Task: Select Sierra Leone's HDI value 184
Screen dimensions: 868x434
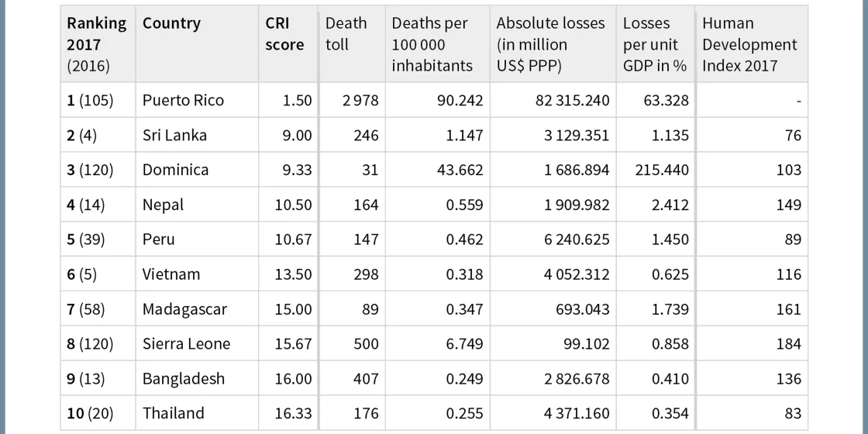Action: 788,343
